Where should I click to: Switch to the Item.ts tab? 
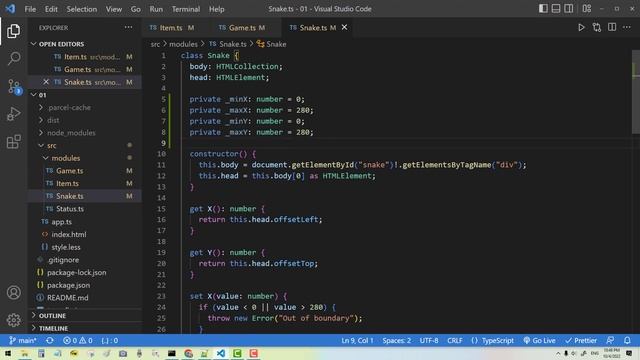click(x=171, y=28)
